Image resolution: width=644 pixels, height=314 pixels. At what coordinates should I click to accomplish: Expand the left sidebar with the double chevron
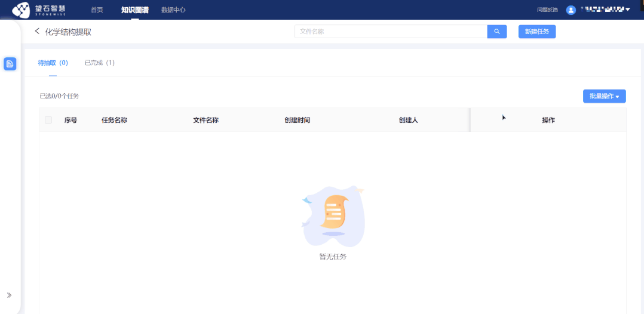[9, 295]
